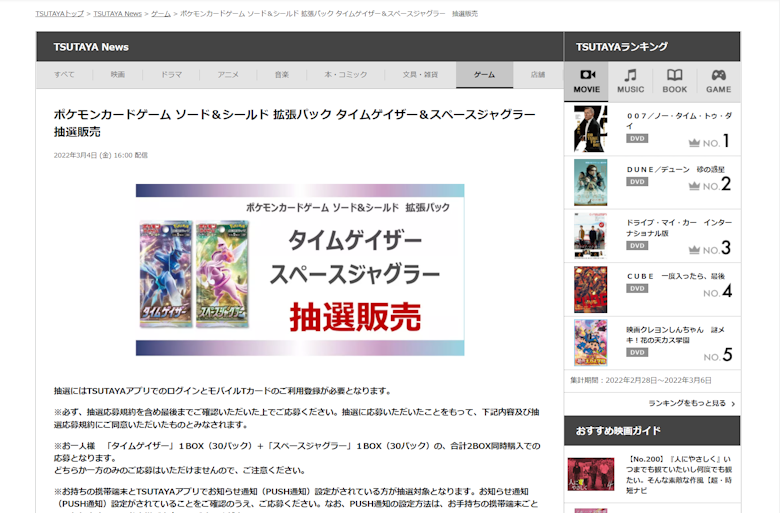The width and height of the screenshot is (780, 513).
Task: Select the 音楽 news category tab
Action: 282,75
